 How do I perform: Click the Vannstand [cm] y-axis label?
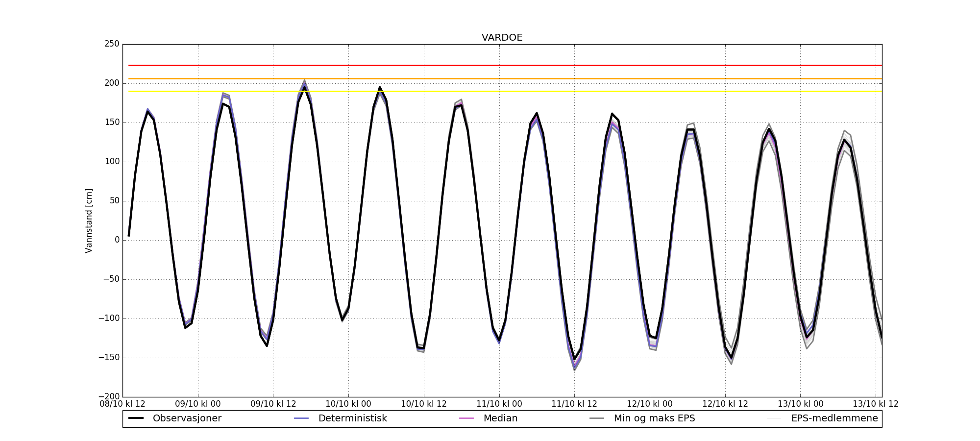pos(89,220)
